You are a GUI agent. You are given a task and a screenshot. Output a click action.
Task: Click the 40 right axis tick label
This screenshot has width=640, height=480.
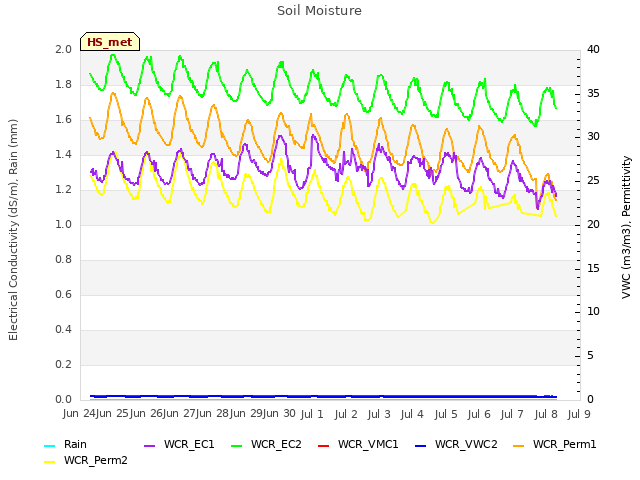pyautogui.click(x=593, y=49)
